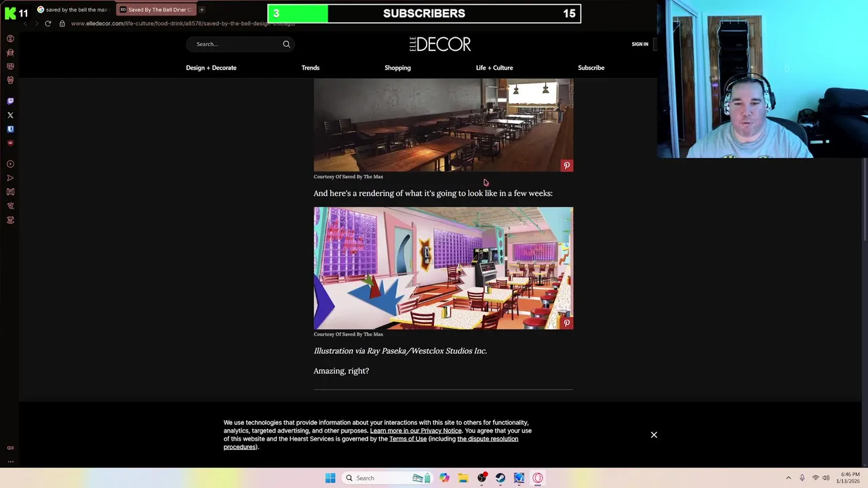This screenshot has height=488, width=868.
Task: Open the 'Learn more in our Privacy Notice' link
Action: 416,430
